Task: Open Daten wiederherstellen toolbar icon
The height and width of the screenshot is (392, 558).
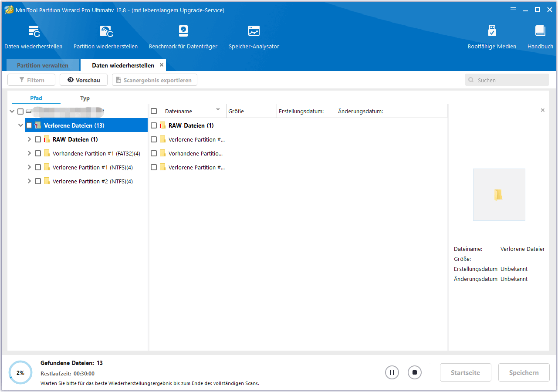Action: 34,31
